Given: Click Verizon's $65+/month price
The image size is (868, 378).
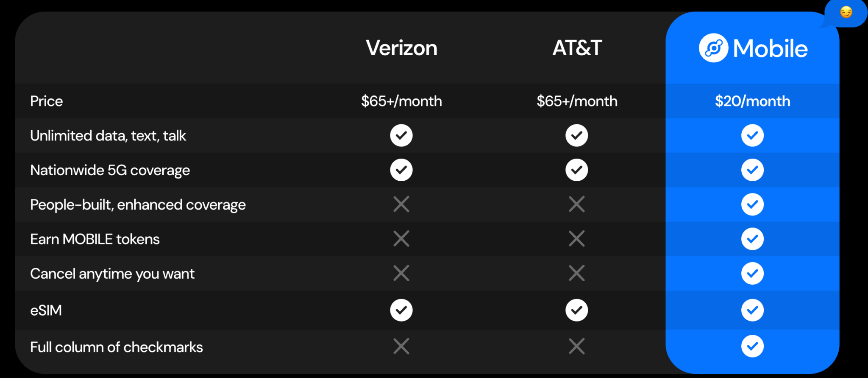Looking at the screenshot, I should click(x=401, y=101).
